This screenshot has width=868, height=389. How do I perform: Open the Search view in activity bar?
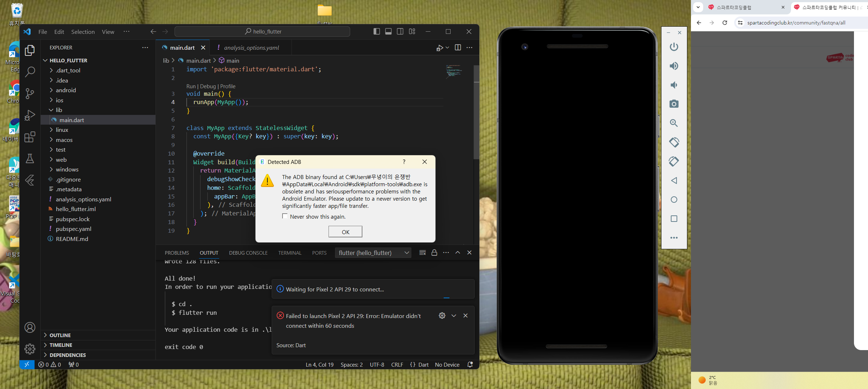[x=30, y=72]
